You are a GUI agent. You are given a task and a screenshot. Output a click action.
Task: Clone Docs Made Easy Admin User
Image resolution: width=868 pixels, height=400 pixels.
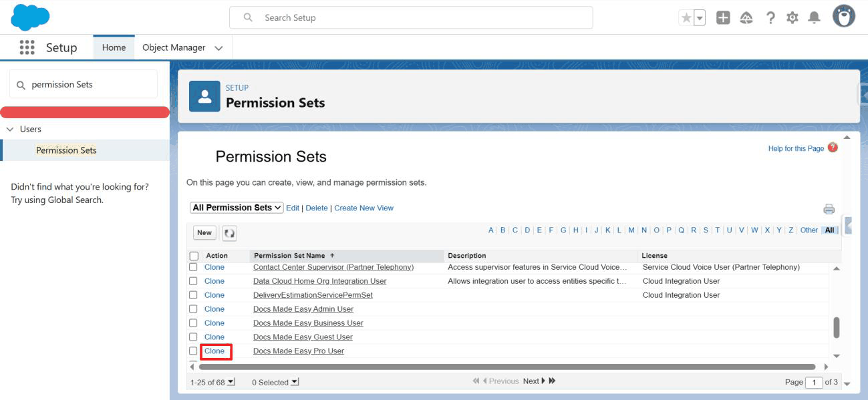tap(214, 309)
